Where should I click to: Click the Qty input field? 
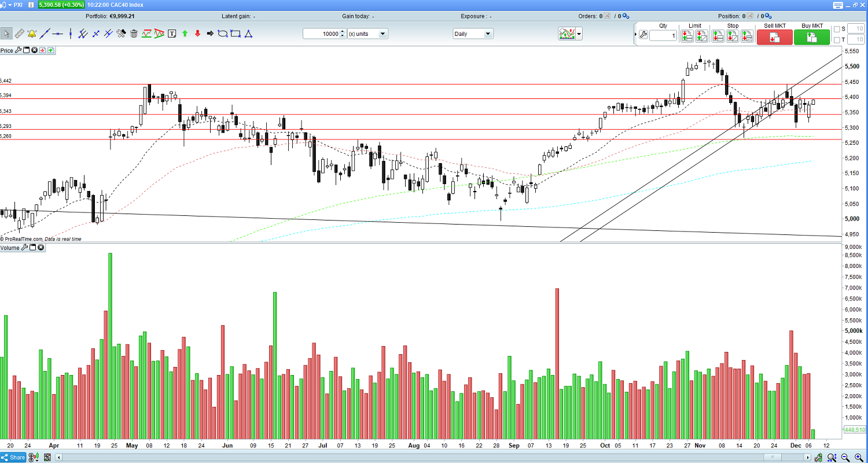click(x=663, y=36)
